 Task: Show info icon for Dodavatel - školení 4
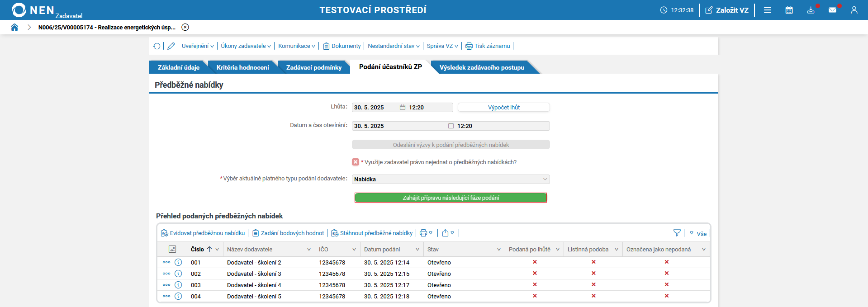coord(178,285)
